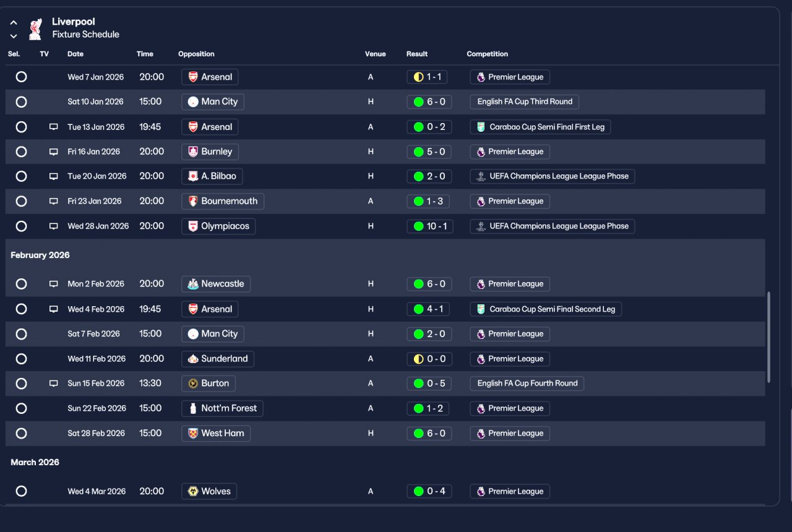Open the 1 - 1 draw result versus Arsenal

(x=427, y=77)
